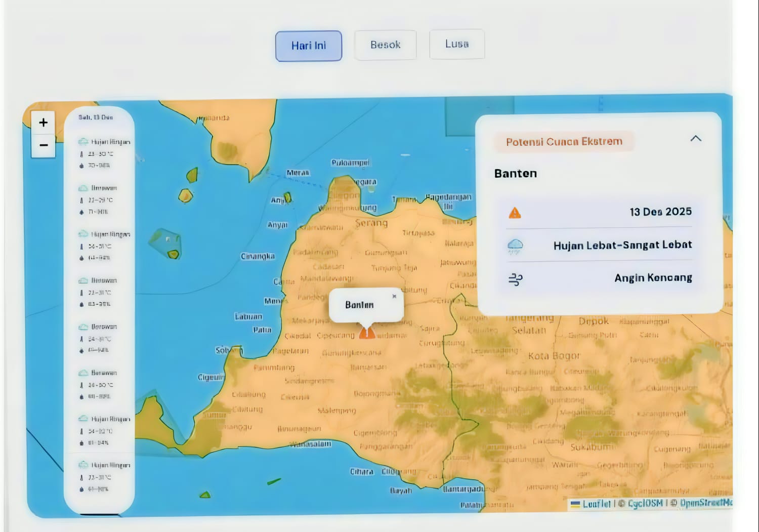759x532 pixels.
Task: Click the Tirtayasa label on the map
Action: click(x=418, y=233)
